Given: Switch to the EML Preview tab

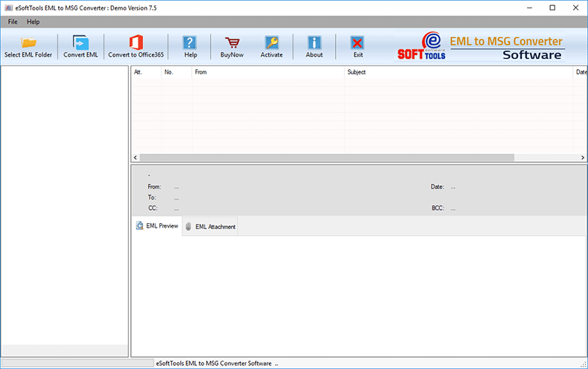Looking at the screenshot, I should coord(157,225).
